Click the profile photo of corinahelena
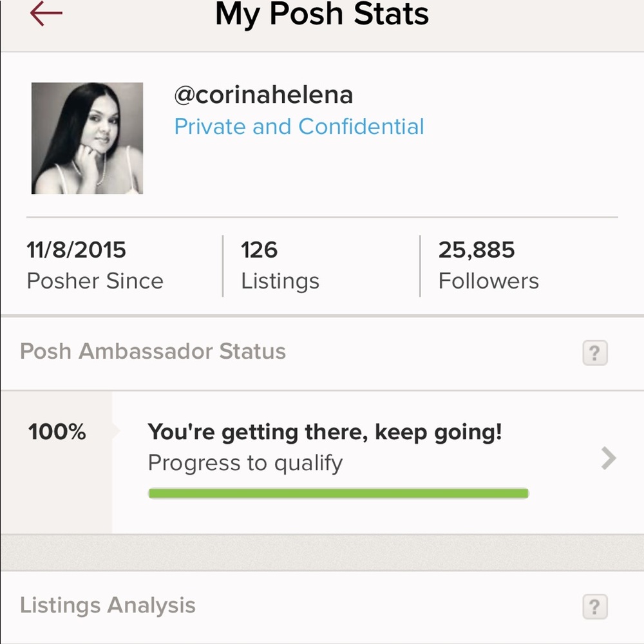The image size is (644, 644). tap(87, 138)
